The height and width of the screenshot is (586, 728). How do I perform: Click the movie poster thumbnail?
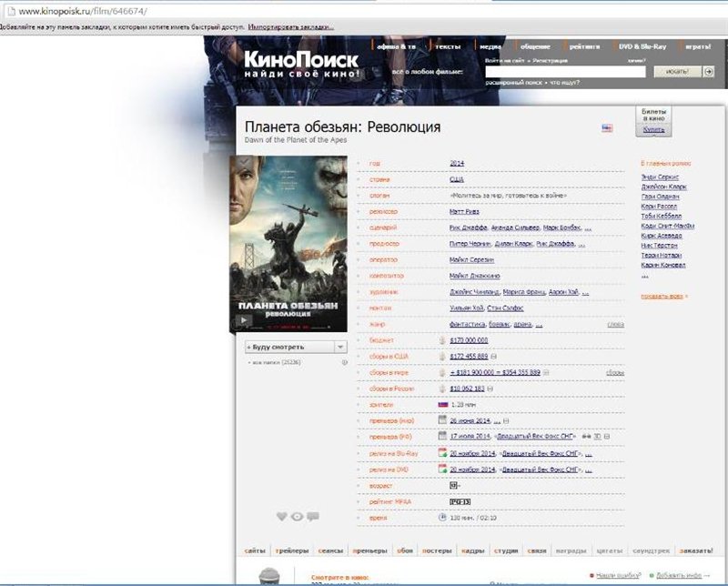tap(288, 244)
